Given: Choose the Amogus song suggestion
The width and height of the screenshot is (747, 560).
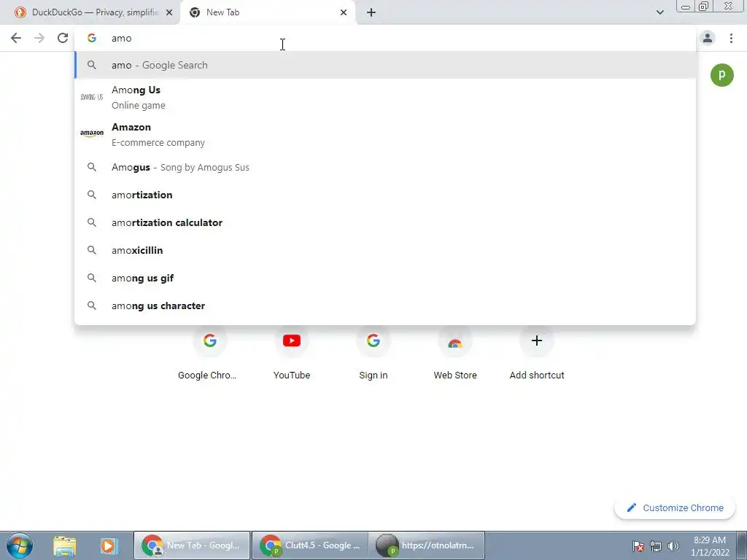Looking at the screenshot, I should point(385,167).
